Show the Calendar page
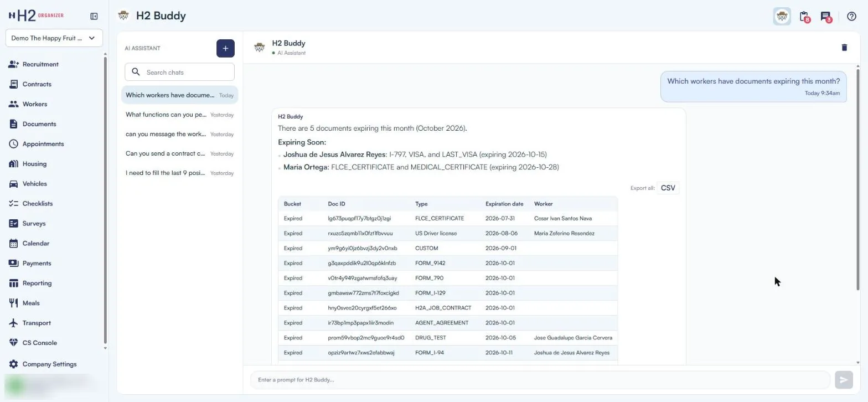The width and height of the screenshot is (868, 402). click(x=35, y=244)
